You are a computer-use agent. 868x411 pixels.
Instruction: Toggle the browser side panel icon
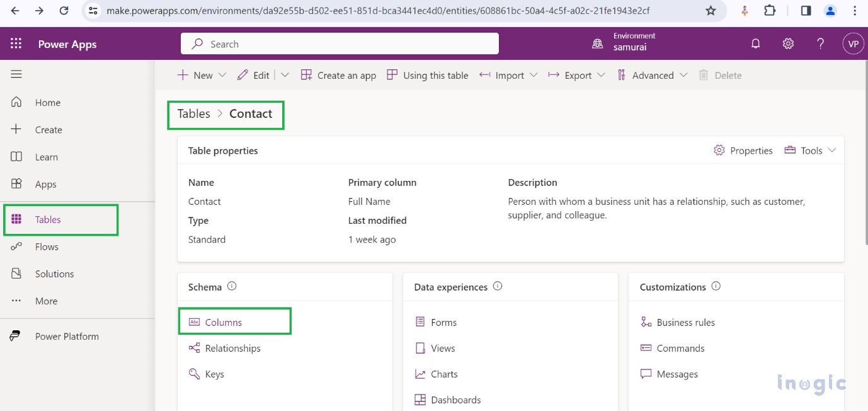click(806, 11)
